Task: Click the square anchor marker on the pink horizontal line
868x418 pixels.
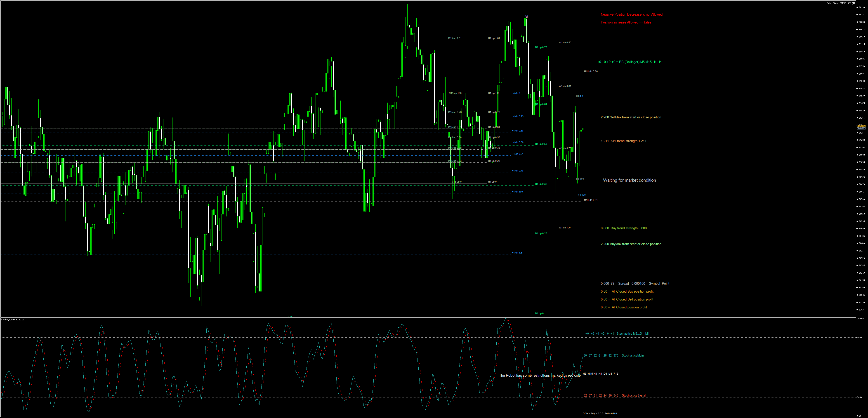Action: [527, 16]
